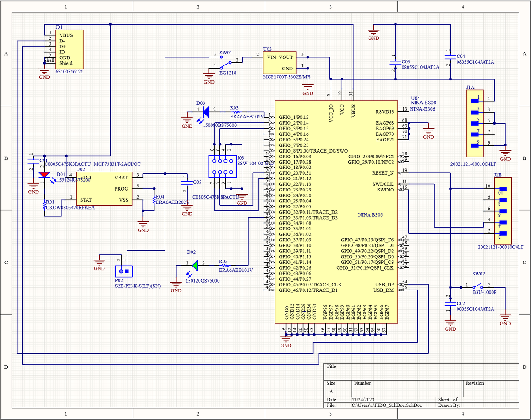This screenshot has width=531, height=420.
Task: Click the battery connector P02 symbol
Action: tap(125, 271)
